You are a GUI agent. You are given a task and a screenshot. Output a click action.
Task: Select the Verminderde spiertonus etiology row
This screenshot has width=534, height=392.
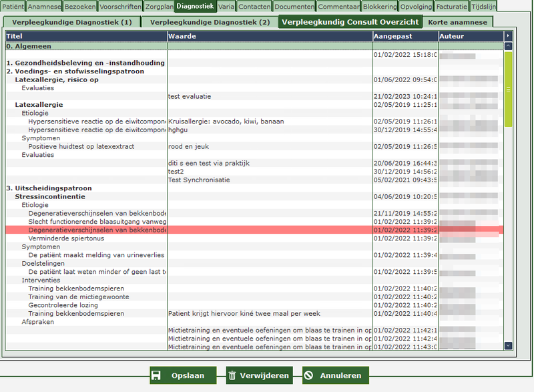coord(66,238)
